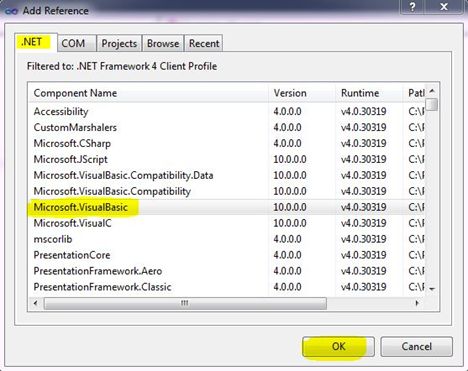The height and width of the screenshot is (371, 468).
Task: Click the horizontal scrollbar thumb
Action: pos(185,303)
